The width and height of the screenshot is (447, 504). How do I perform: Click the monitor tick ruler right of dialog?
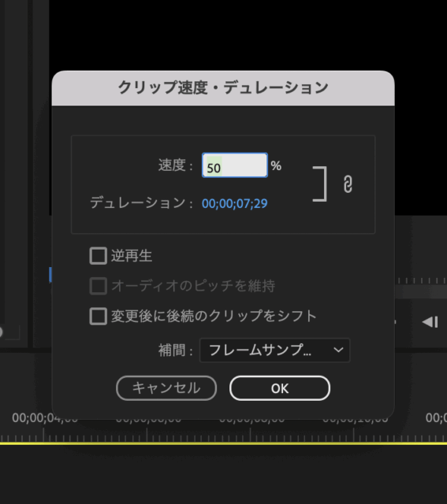tap(421, 280)
